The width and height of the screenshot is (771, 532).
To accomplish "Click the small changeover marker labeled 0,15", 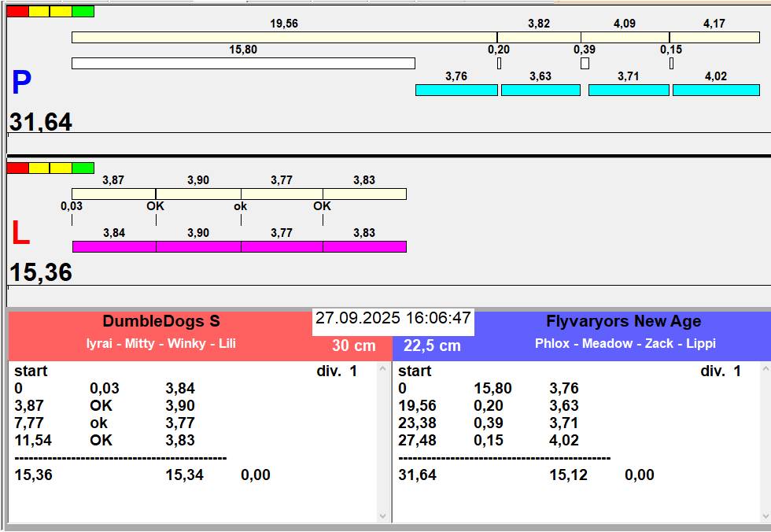I will click(671, 64).
